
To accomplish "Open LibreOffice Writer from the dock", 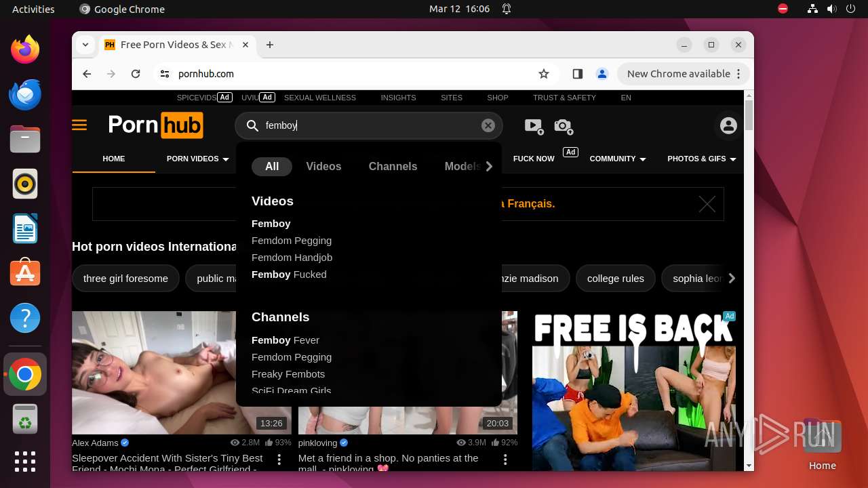I will click(x=25, y=228).
